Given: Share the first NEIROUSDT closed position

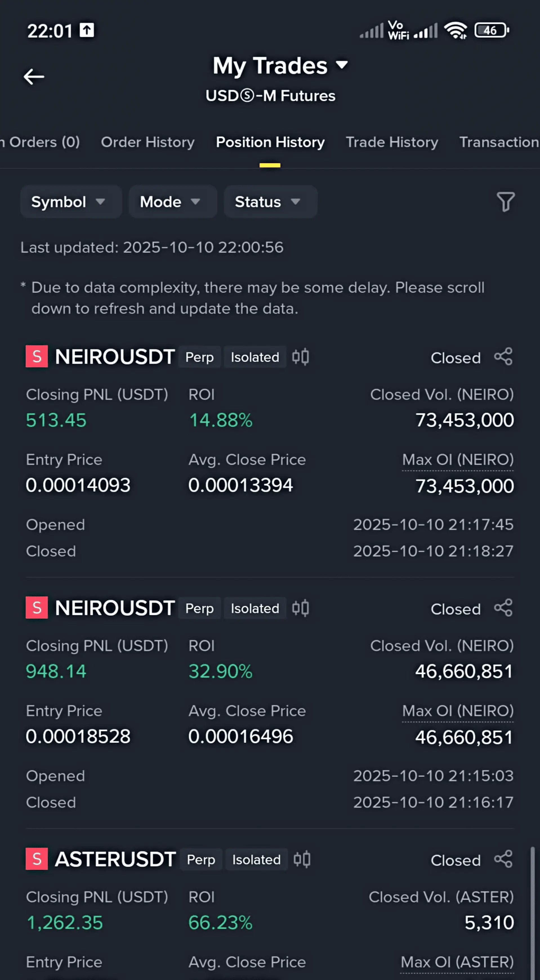Looking at the screenshot, I should 503,357.
